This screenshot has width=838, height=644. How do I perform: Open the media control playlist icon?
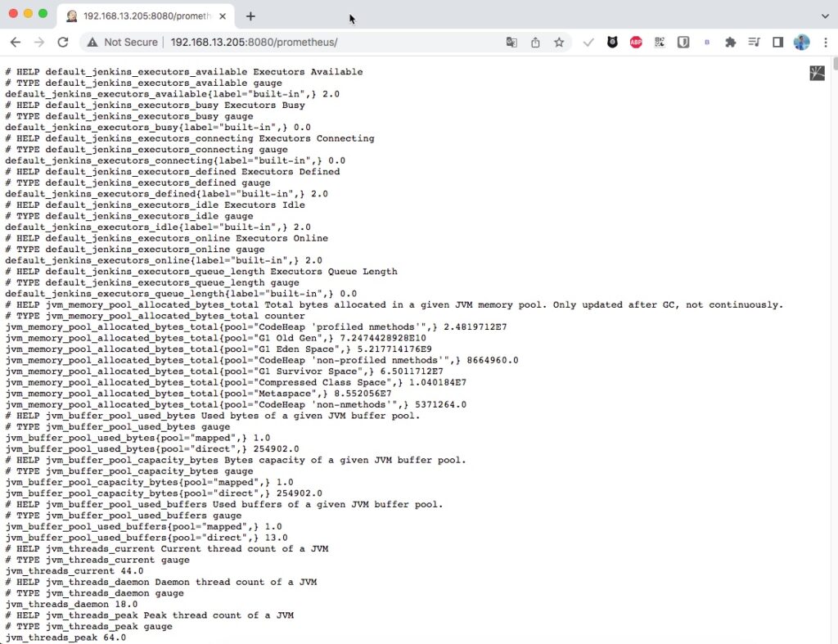754,43
